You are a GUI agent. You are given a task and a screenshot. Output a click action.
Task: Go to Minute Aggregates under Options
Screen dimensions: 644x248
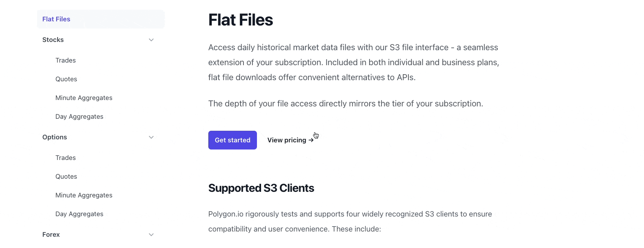coord(84,195)
